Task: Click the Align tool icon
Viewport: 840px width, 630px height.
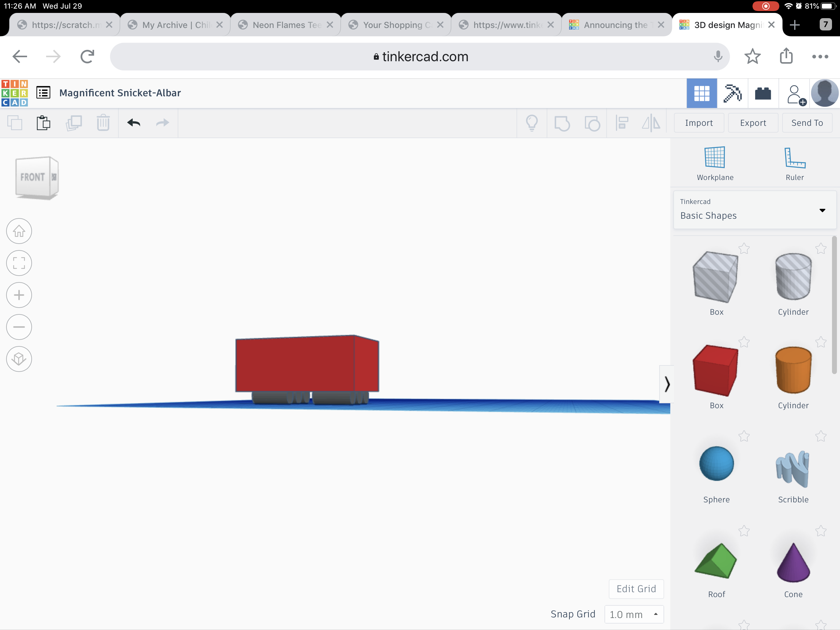Action: (x=622, y=123)
